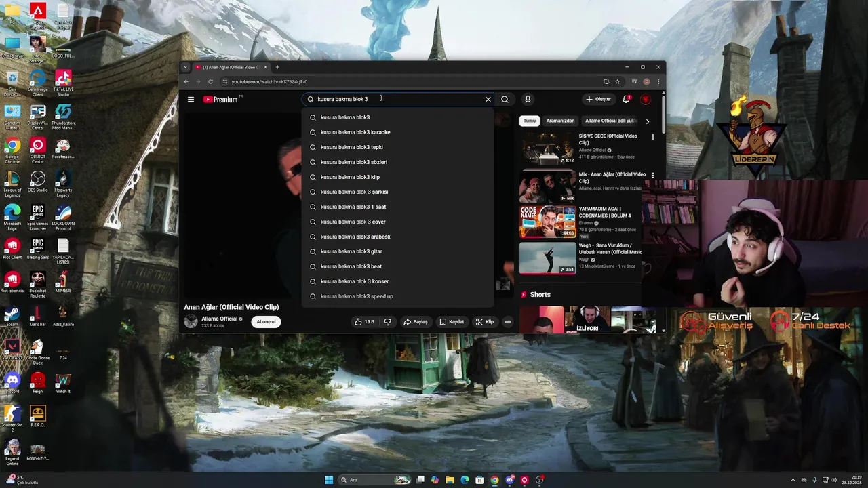
Task: Open the Windows Start button
Action: click(329, 480)
